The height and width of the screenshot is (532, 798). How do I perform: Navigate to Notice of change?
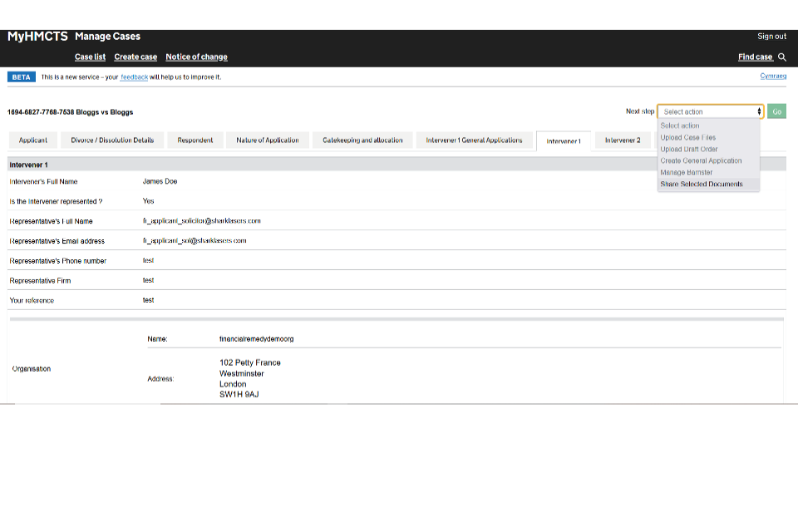point(196,57)
